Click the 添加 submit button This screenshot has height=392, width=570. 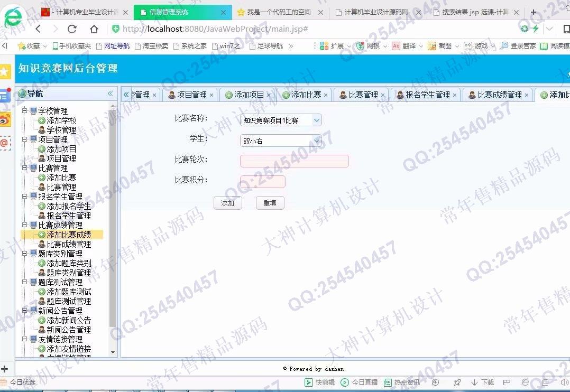(228, 203)
